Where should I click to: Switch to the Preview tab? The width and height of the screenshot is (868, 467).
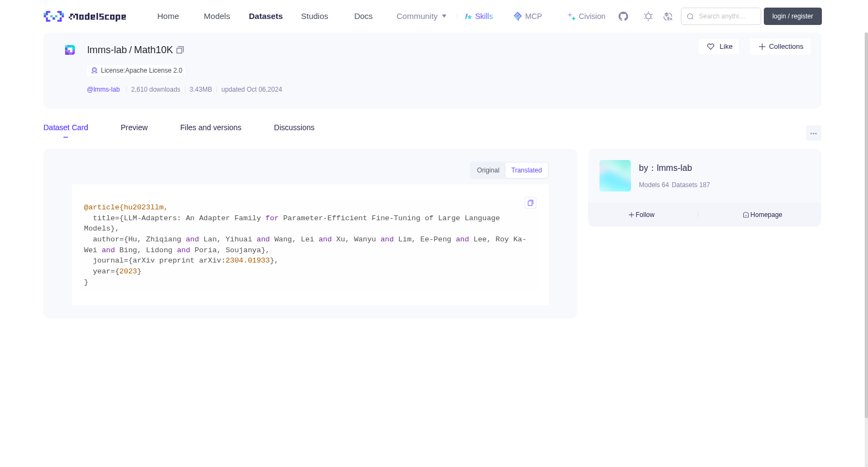(134, 127)
